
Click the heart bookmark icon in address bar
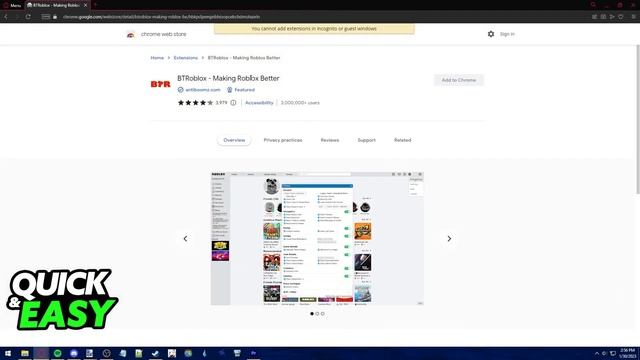621,17
